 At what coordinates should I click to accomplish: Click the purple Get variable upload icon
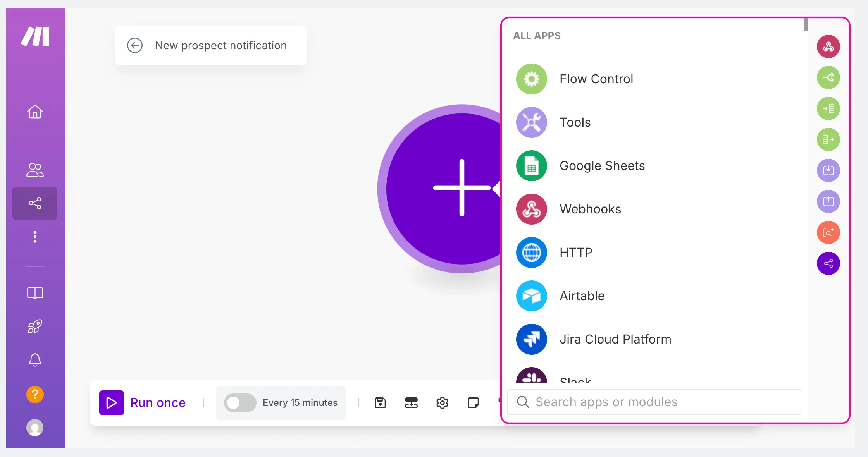(x=828, y=201)
